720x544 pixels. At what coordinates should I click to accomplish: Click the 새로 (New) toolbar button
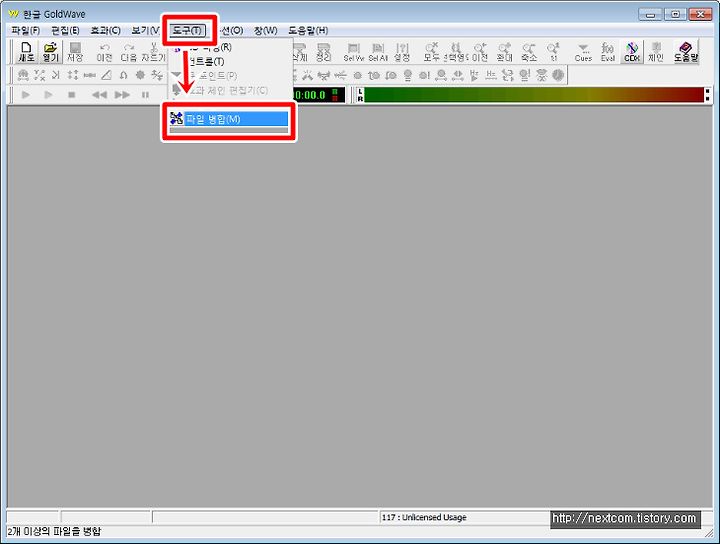(x=26, y=52)
